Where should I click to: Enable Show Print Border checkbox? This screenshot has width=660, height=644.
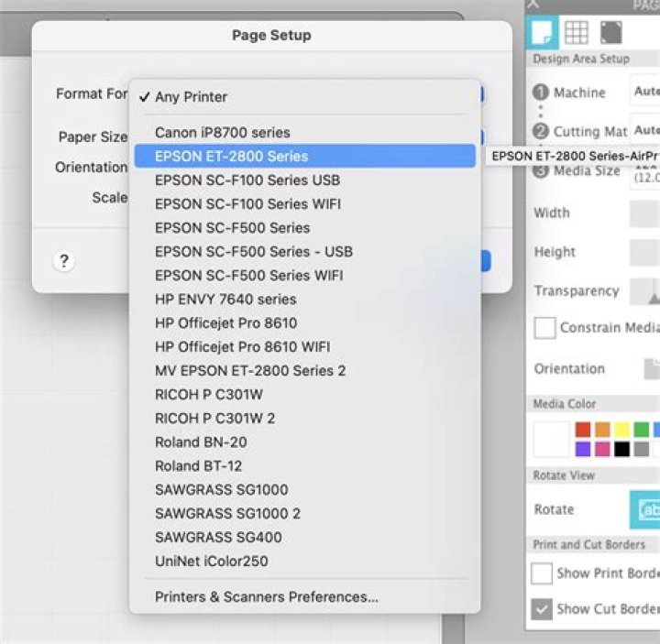pos(542,573)
